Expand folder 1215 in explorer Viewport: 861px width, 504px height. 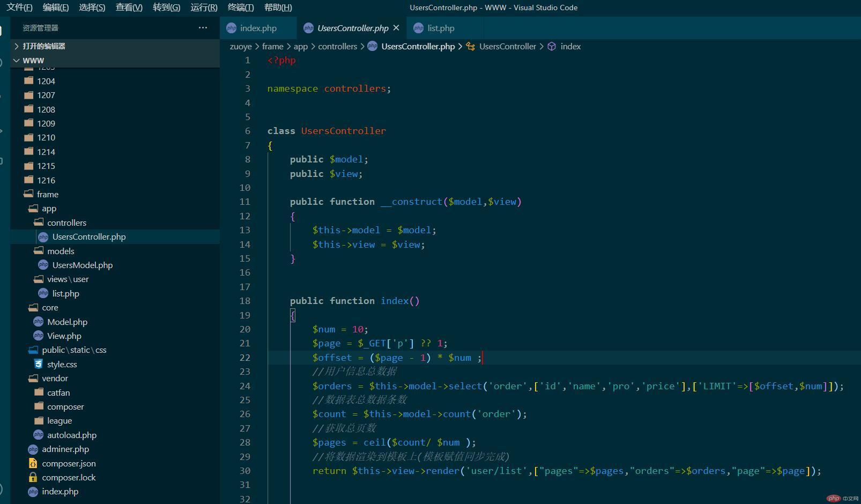115,166
